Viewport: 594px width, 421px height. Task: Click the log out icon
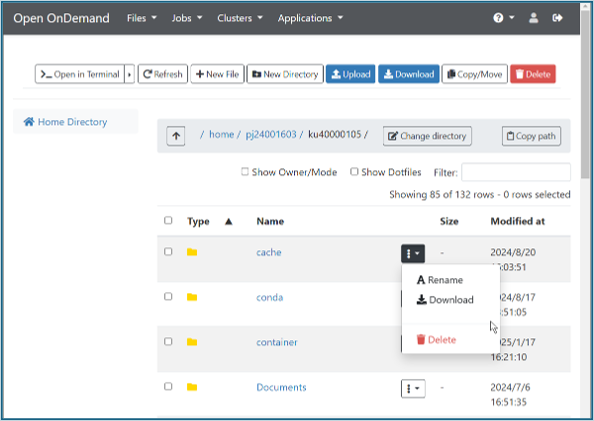(x=558, y=18)
